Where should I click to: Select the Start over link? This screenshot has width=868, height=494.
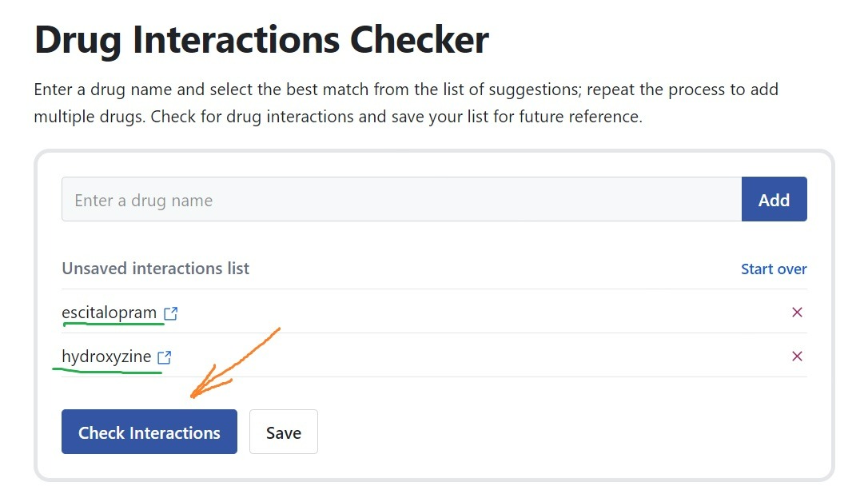click(x=774, y=269)
